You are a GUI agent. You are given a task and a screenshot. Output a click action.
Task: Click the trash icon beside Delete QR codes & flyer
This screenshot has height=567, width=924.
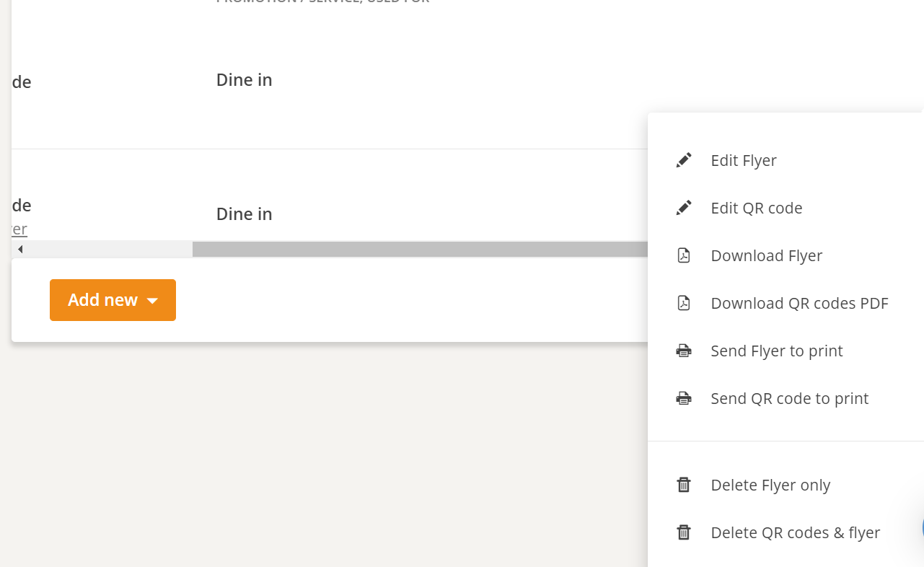(x=684, y=532)
